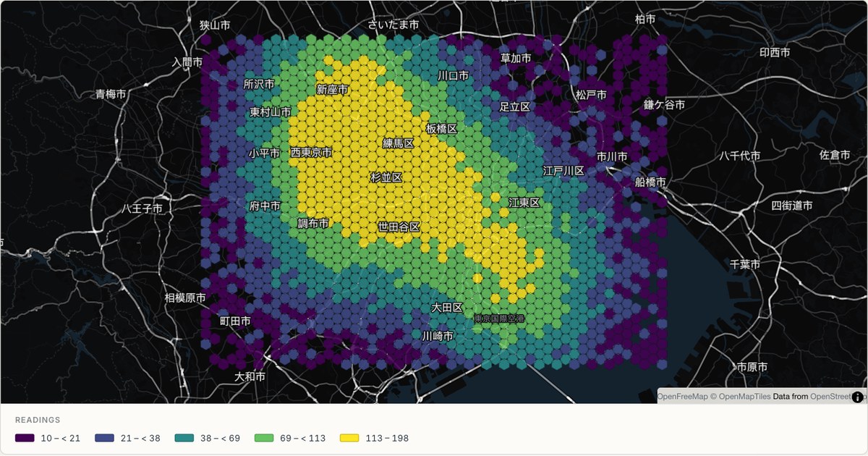
Task: Pick the yellow 113 – 198 swatch
Action: click(x=350, y=438)
